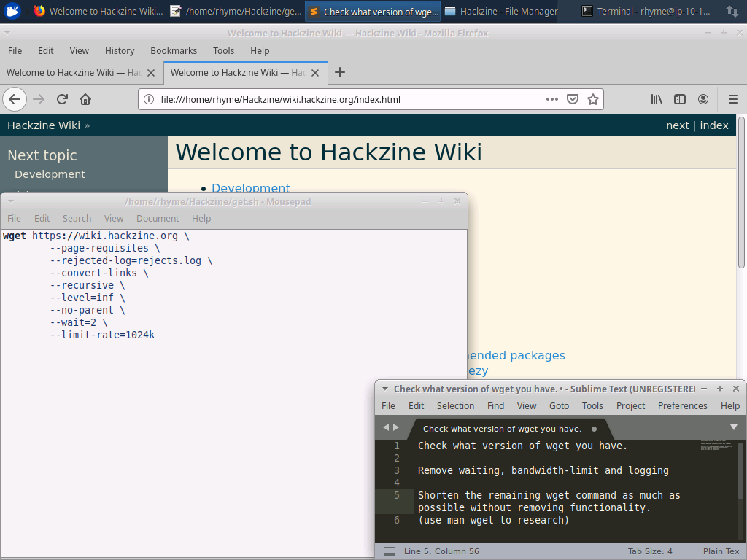The width and height of the screenshot is (747, 560).
Task: Open Firefox hamburger application menu
Action: 733,99
